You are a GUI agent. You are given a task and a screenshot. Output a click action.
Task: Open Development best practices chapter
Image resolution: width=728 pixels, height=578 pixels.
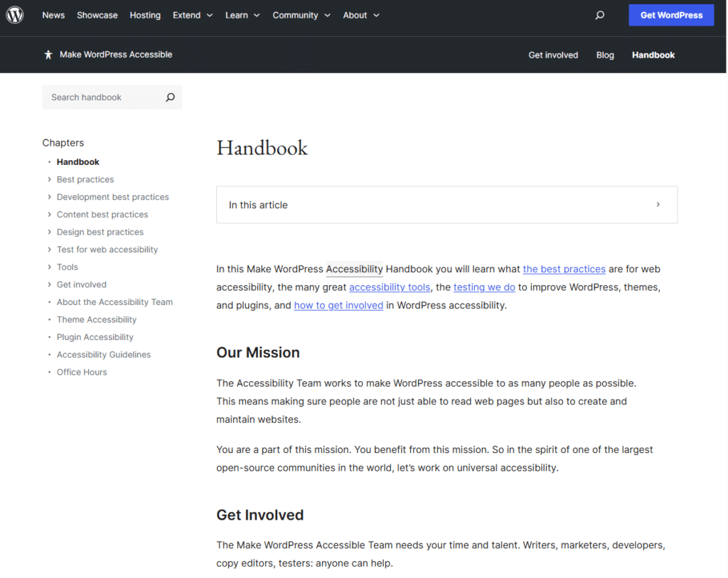pyautogui.click(x=113, y=197)
